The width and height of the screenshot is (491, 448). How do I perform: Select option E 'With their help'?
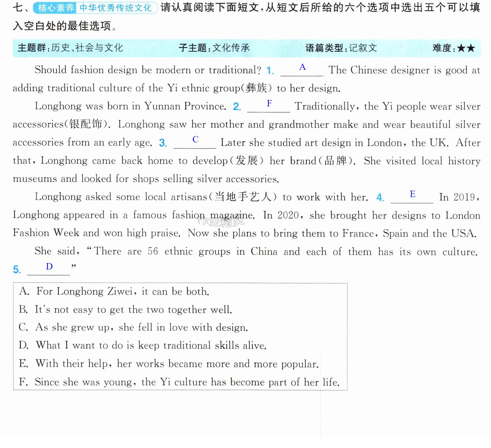(169, 364)
